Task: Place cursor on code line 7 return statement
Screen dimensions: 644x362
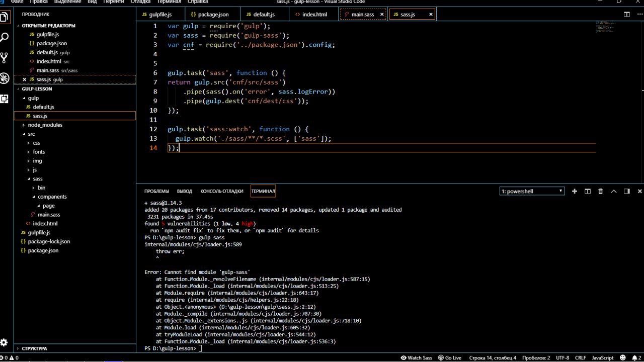Action: pos(226,82)
